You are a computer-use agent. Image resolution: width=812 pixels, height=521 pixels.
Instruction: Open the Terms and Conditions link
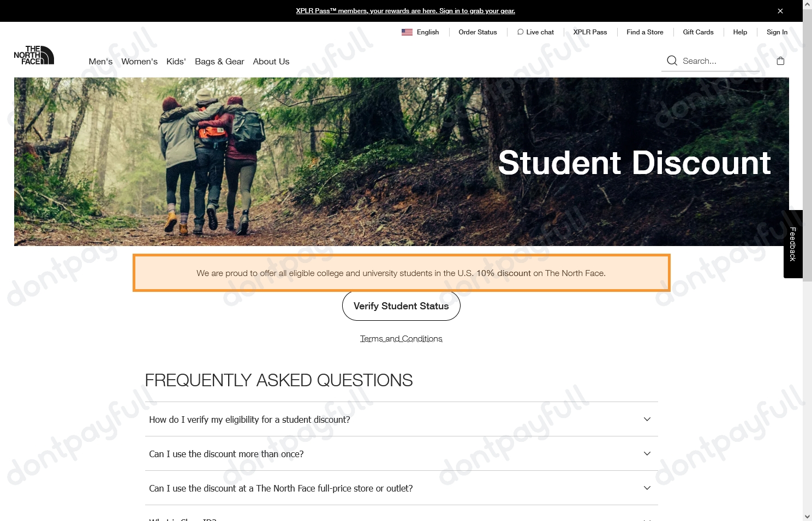[x=401, y=339]
